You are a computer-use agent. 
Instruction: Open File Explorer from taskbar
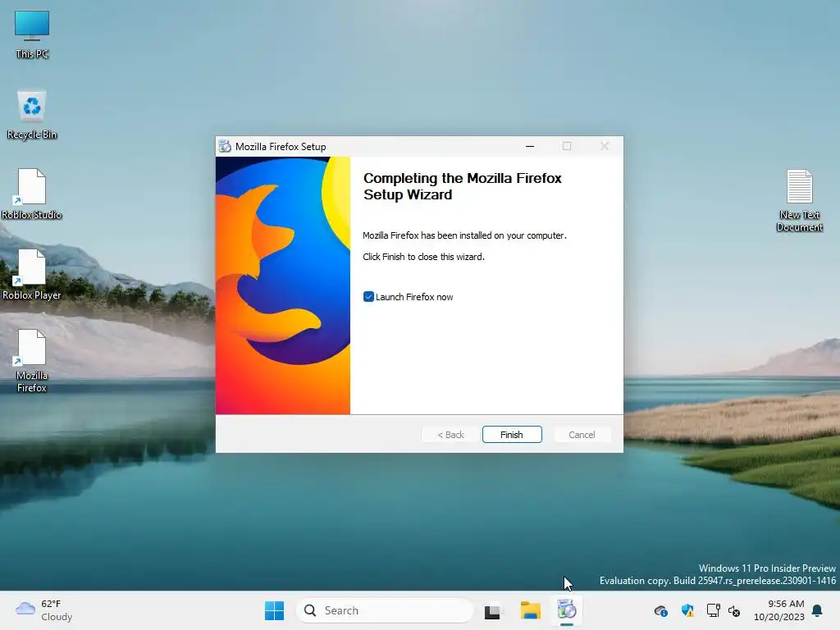[531, 610]
